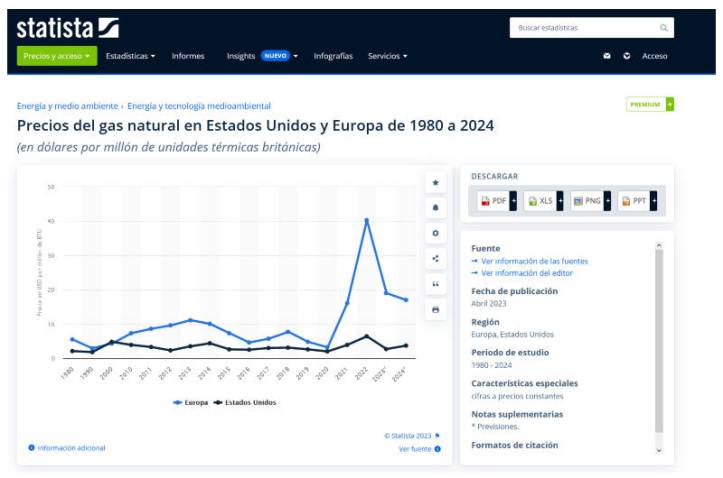Click the info panel vertical scrollbar
Image resolution: width=723 pixels, height=478 pixels.
(658, 340)
